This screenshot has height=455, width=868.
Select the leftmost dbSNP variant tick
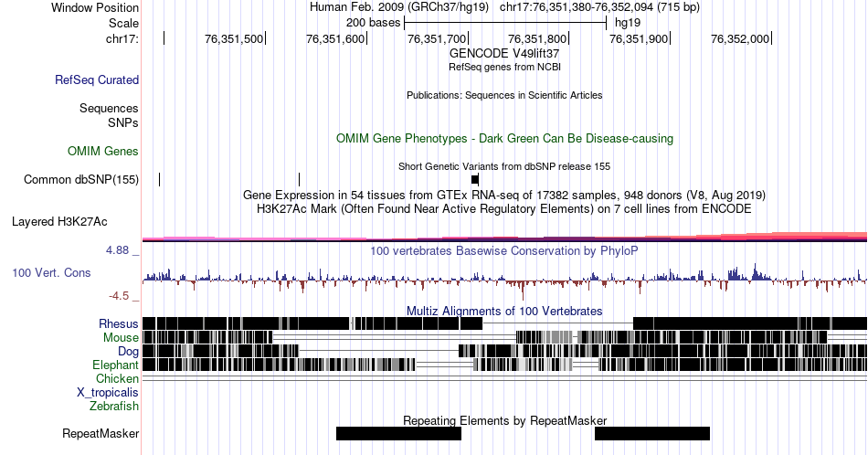coord(159,179)
